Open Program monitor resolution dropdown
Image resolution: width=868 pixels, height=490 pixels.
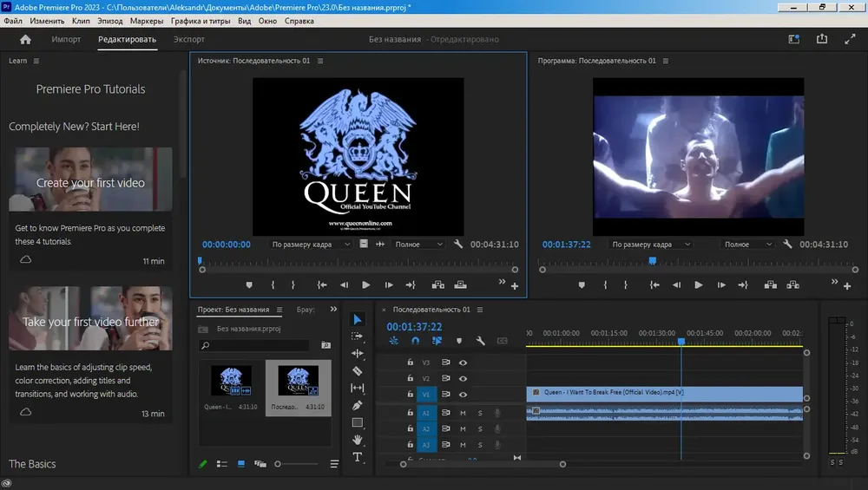click(748, 244)
